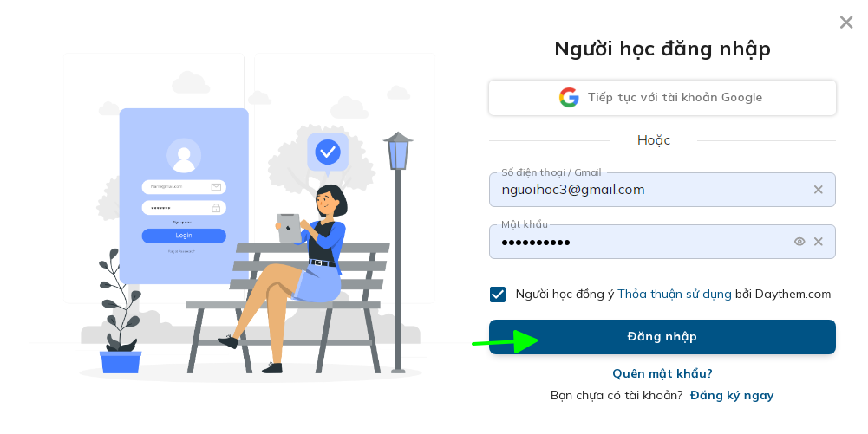Click the envelope icon in illustrated form

(216, 187)
